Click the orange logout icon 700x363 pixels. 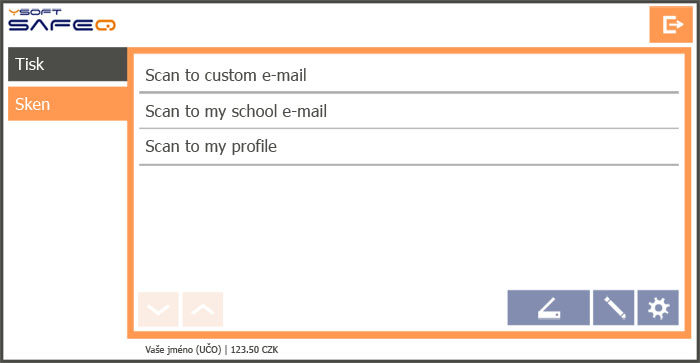671,25
